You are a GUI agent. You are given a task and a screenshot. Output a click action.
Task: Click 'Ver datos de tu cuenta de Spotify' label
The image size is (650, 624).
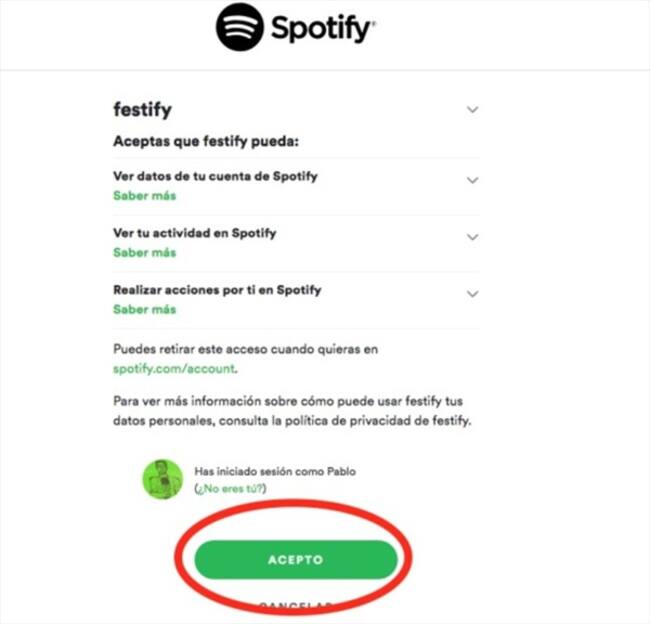[216, 177]
